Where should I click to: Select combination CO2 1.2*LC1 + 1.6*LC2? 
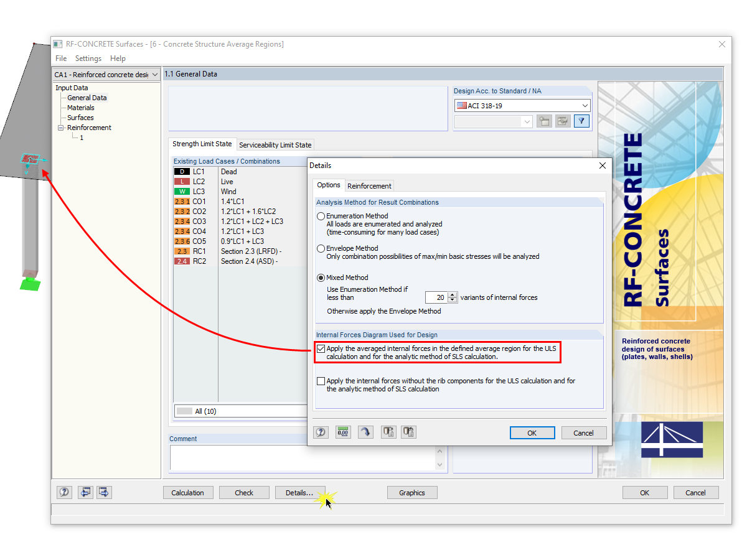[x=240, y=212]
